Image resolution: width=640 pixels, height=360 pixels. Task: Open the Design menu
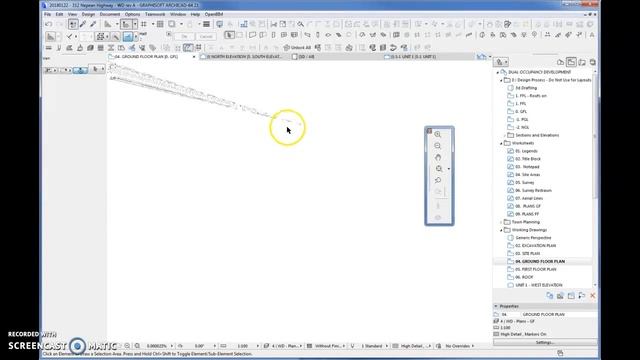pyautogui.click(x=88, y=14)
